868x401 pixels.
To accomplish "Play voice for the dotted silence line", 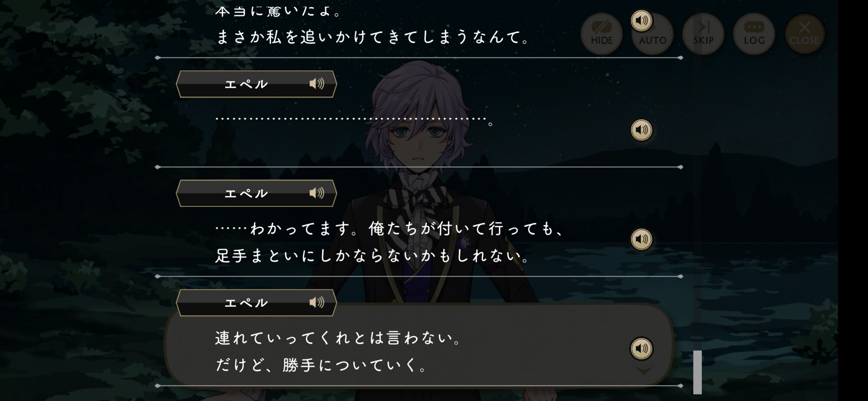I will (641, 130).
